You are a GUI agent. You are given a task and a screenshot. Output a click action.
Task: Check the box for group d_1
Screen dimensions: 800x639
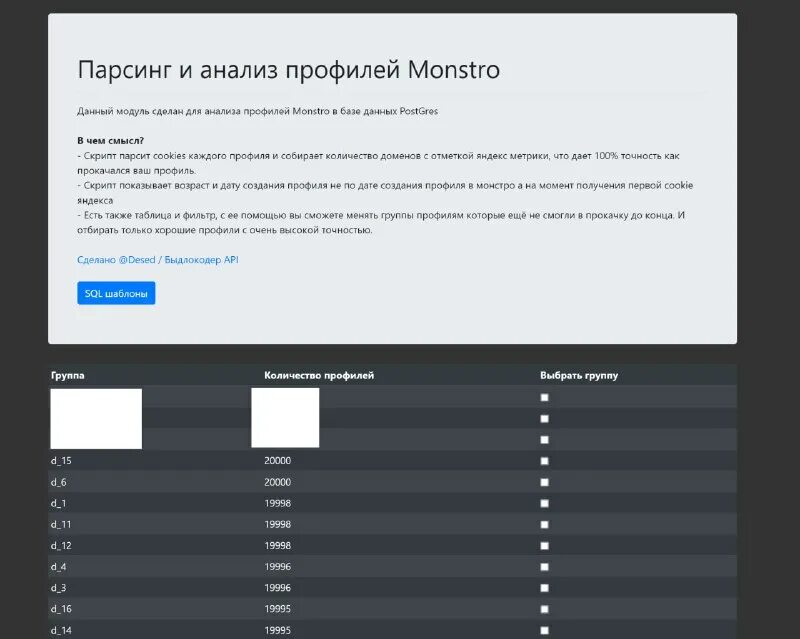click(x=544, y=503)
